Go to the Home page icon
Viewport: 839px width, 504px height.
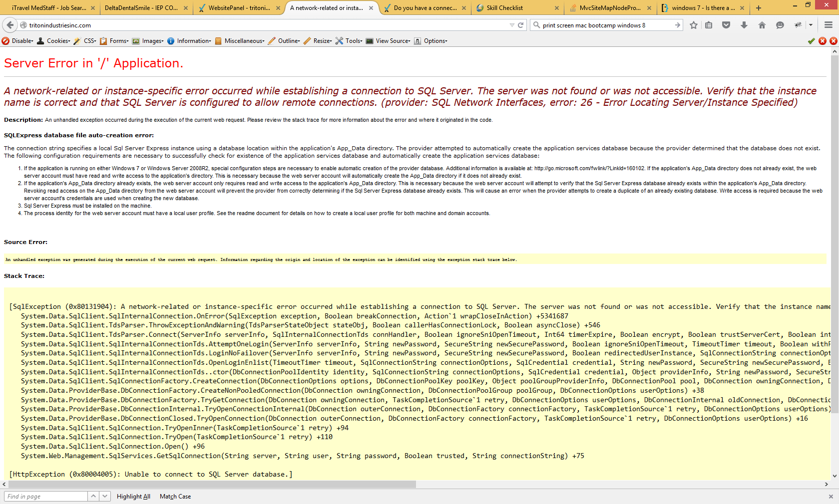click(x=762, y=25)
